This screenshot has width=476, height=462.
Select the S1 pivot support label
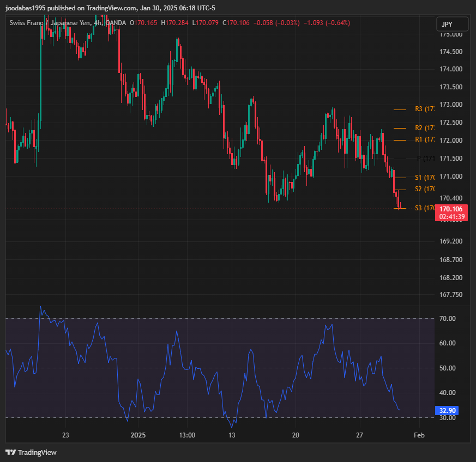point(424,178)
